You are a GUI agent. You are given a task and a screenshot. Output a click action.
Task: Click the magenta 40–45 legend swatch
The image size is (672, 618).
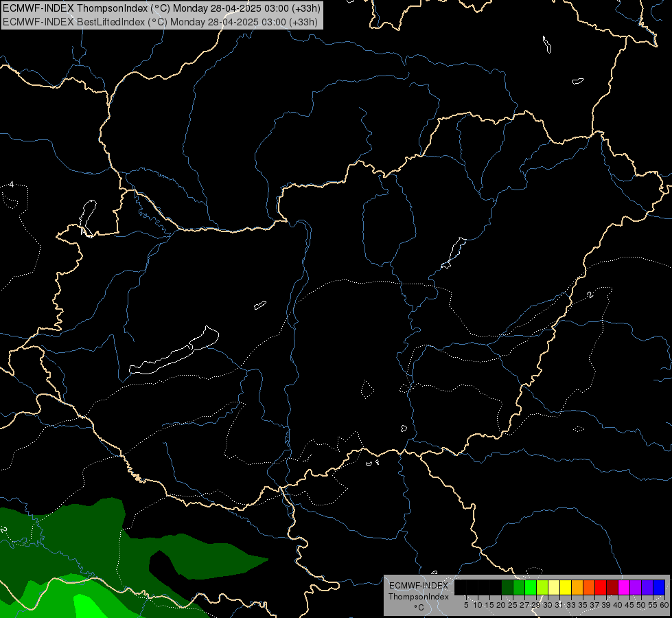pos(625,587)
